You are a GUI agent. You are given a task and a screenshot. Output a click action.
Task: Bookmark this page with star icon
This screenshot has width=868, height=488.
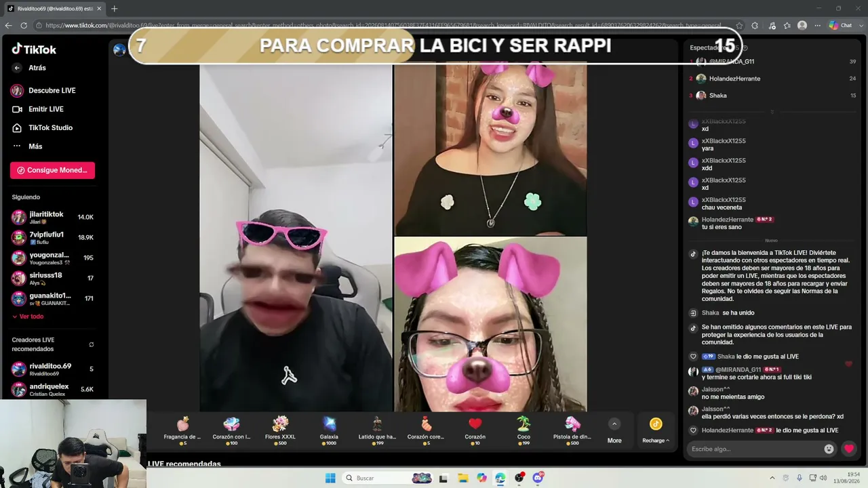pyautogui.click(x=739, y=26)
